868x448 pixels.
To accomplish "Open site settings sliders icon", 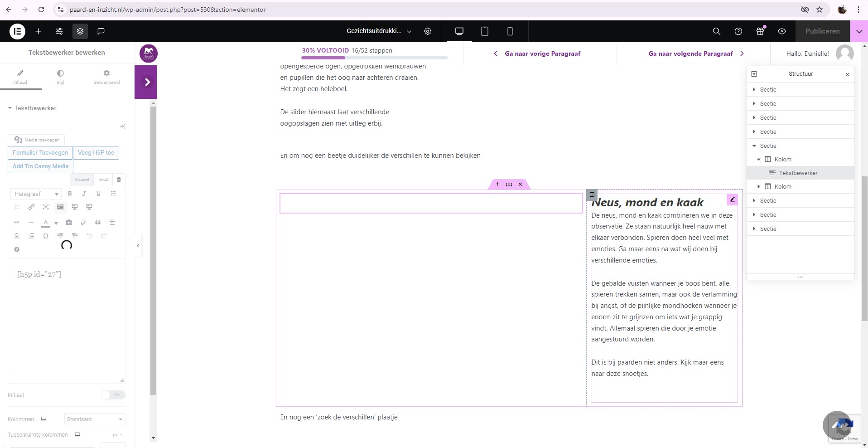I will [59, 31].
